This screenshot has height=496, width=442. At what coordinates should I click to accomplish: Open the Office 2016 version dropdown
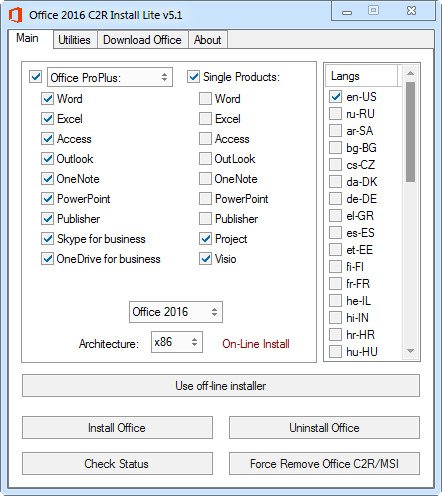pyautogui.click(x=176, y=312)
